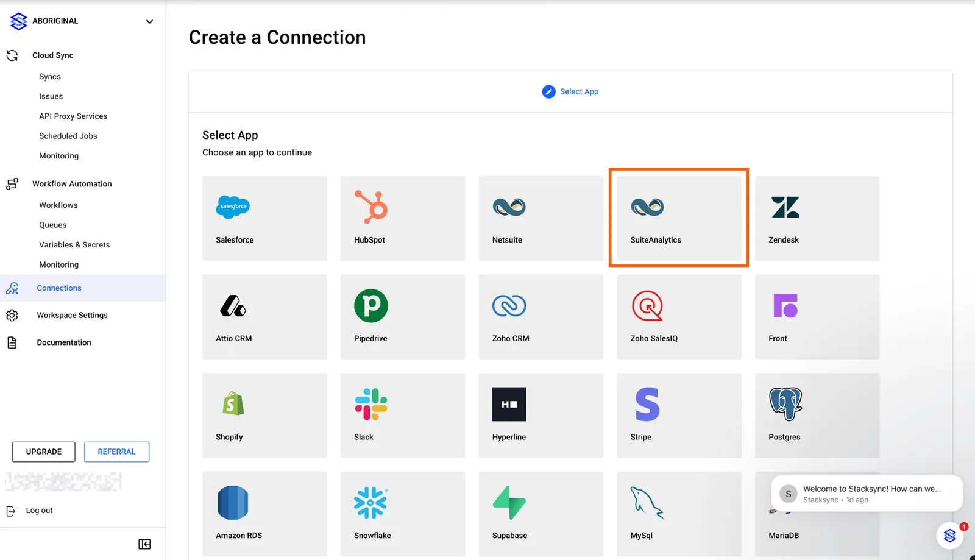Screen dimensions: 975x560
Task: Choose the Zoho CRM tile
Action: click(x=541, y=317)
